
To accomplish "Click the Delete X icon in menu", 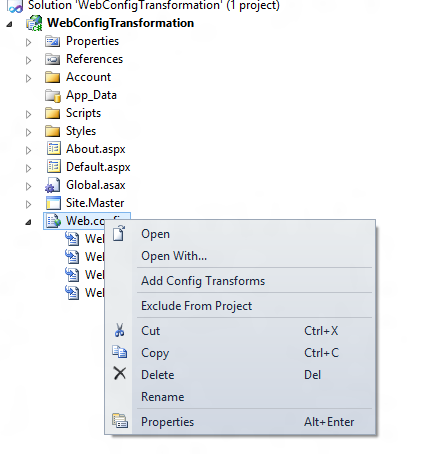I will 120,374.
